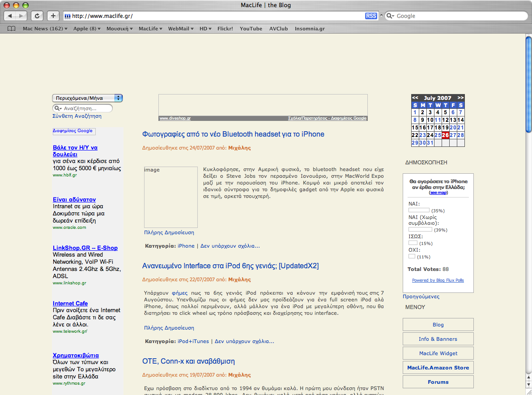Click the Διαφημίσεις Google label link
Image resolution: width=532 pixels, height=395 pixels.
click(72, 131)
